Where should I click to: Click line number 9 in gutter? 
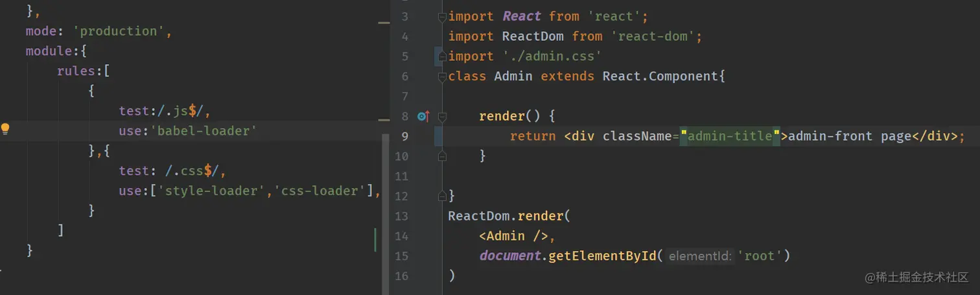pyautogui.click(x=404, y=136)
